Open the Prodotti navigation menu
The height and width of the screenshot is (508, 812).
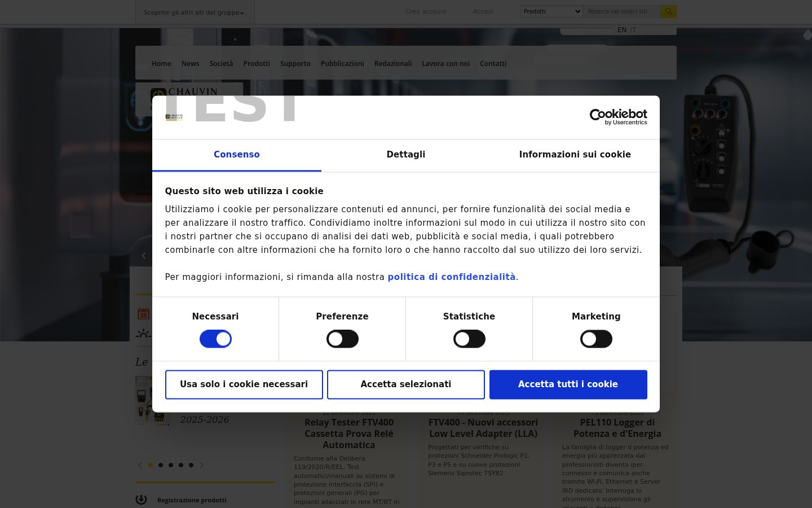[x=257, y=64]
